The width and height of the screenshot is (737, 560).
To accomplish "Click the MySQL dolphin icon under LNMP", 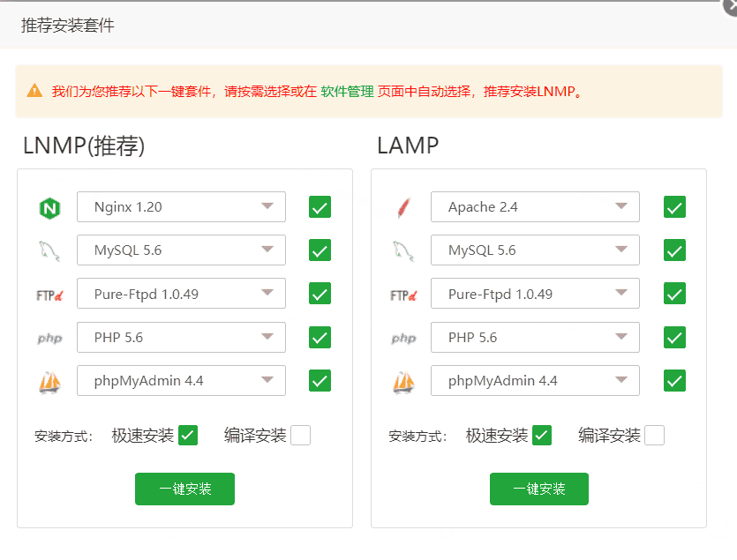I will 49,250.
